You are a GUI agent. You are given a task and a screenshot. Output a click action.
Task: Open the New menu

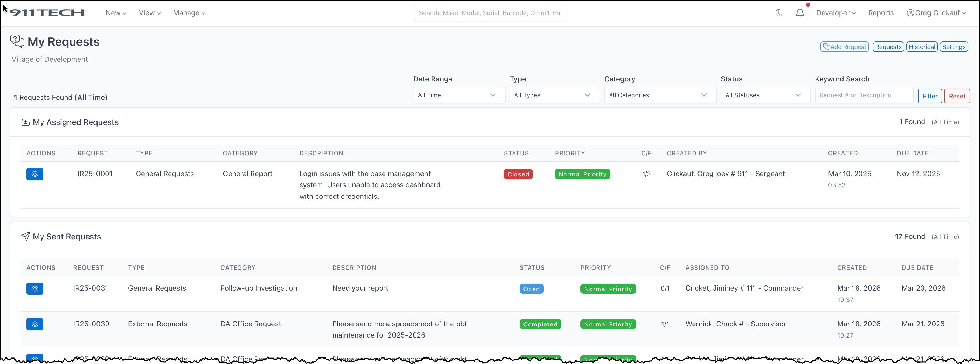(x=116, y=13)
